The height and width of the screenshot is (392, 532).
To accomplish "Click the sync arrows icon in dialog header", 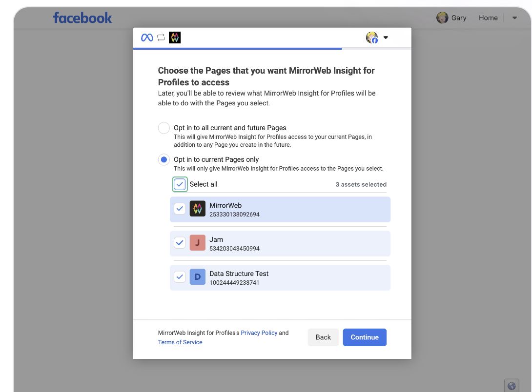I will [161, 38].
